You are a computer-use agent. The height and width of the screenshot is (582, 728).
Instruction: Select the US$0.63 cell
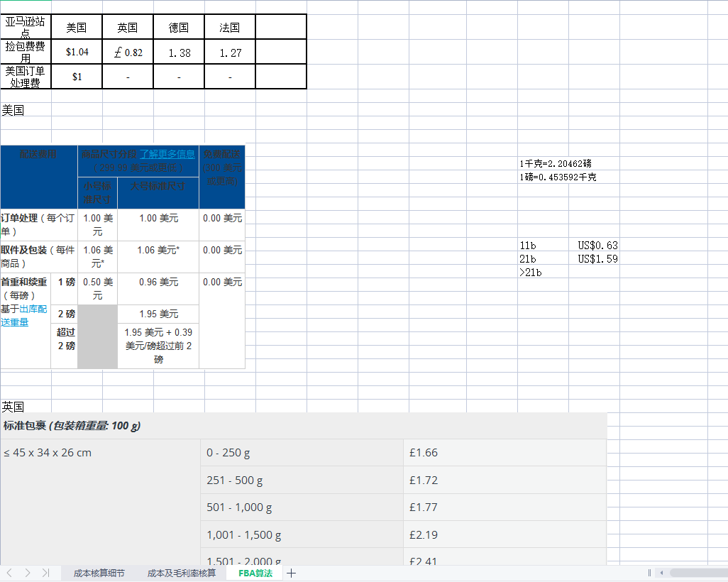pos(594,246)
